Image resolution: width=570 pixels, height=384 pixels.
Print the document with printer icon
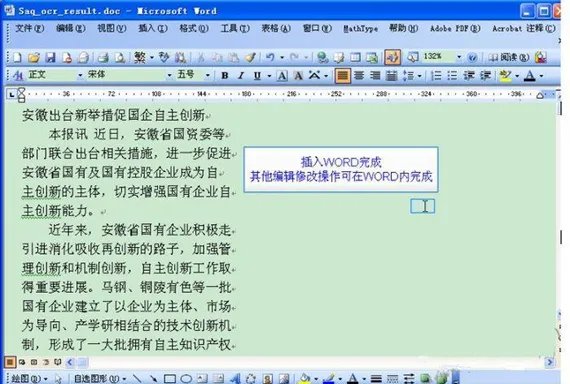[x=103, y=57]
